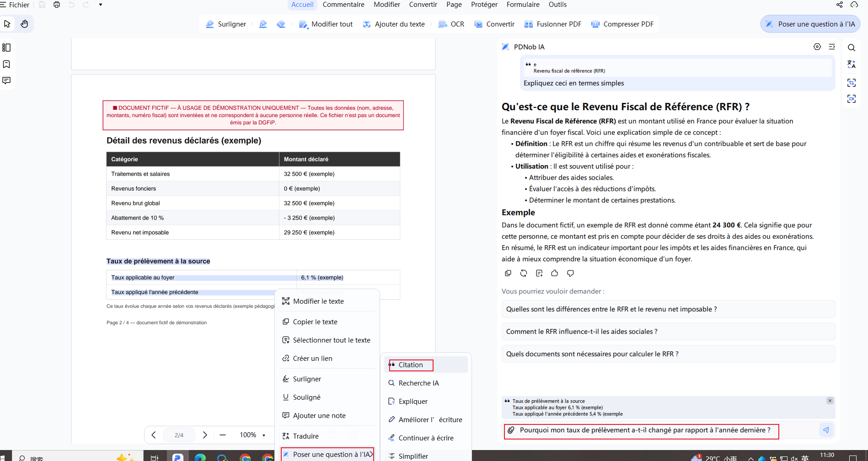The image size is (868, 461).
Task: Choose Souligné in context menu
Action: coord(327,397)
